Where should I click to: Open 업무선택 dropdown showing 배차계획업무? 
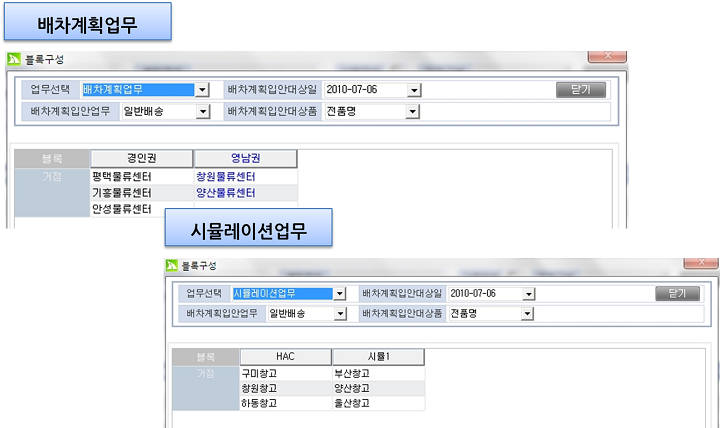click(202, 90)
